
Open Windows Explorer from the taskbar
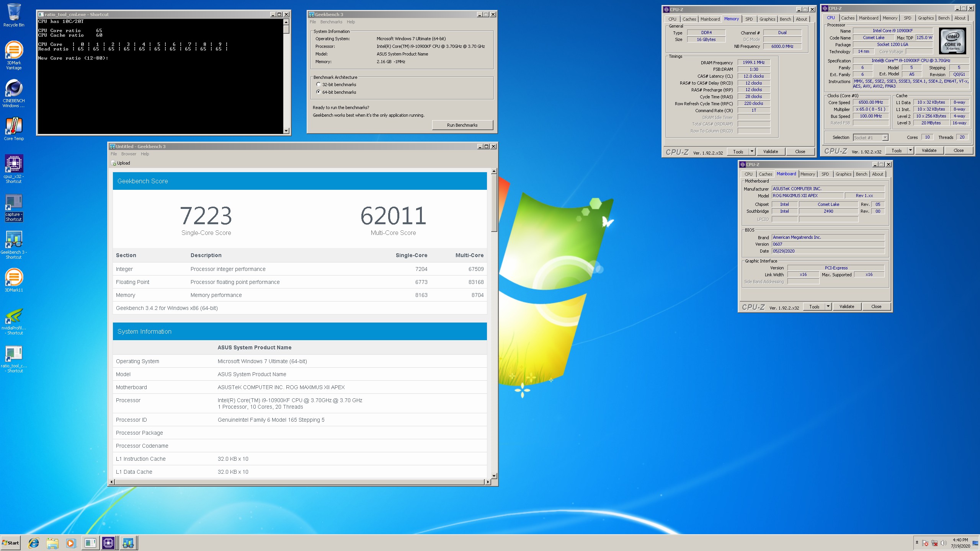point(52,543)
